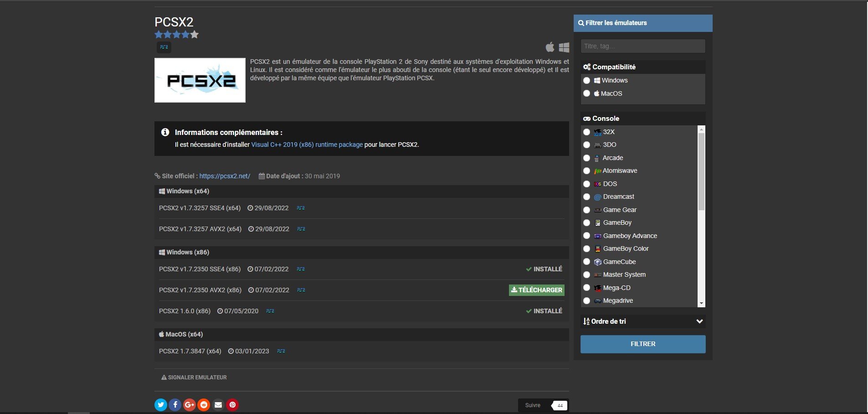The height and width of the screenshot is (414, 868).
Task: Click the Windows platform icon above the description
Action: (564, 47)
